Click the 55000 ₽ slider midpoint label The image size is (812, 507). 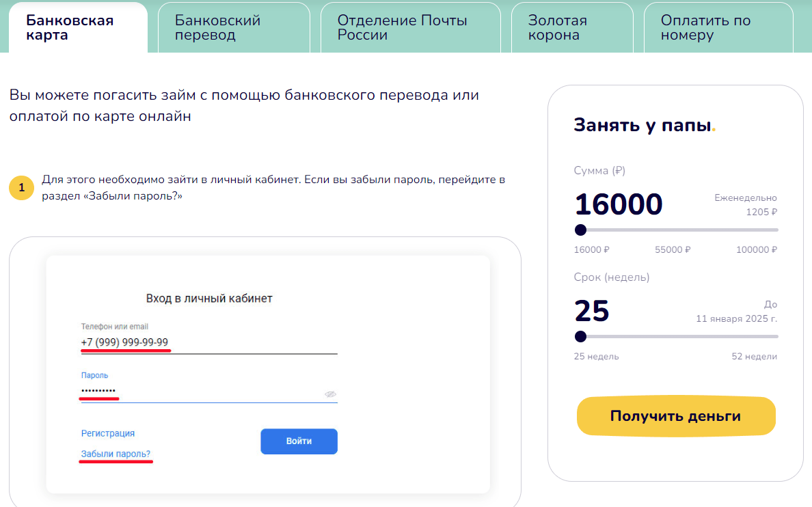click(673, 249)
